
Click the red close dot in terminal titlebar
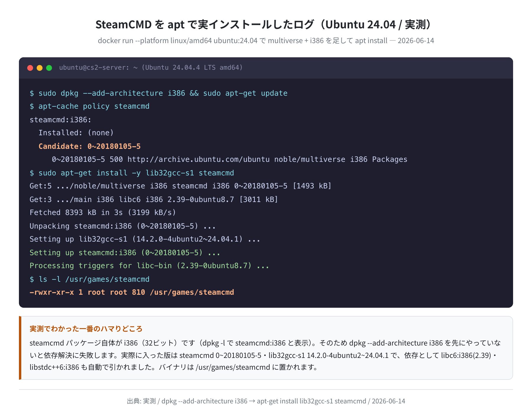pyautogui.click(x=30, y=68)
